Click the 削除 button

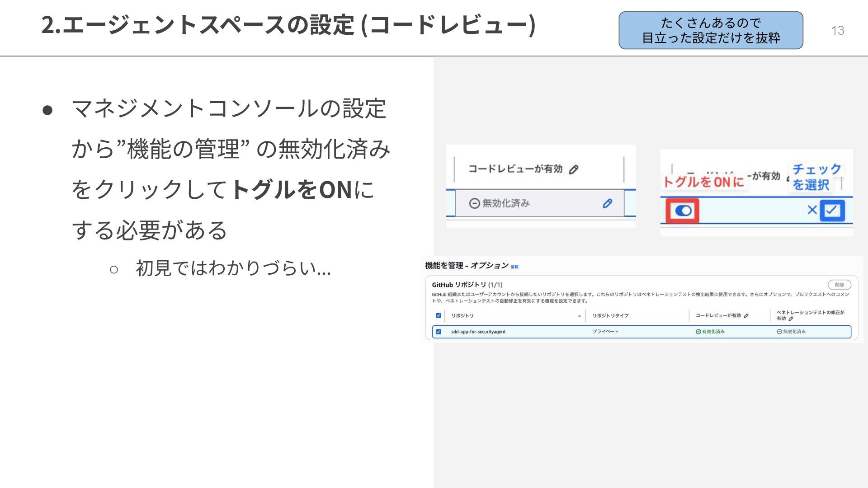[x=839, y=285]
